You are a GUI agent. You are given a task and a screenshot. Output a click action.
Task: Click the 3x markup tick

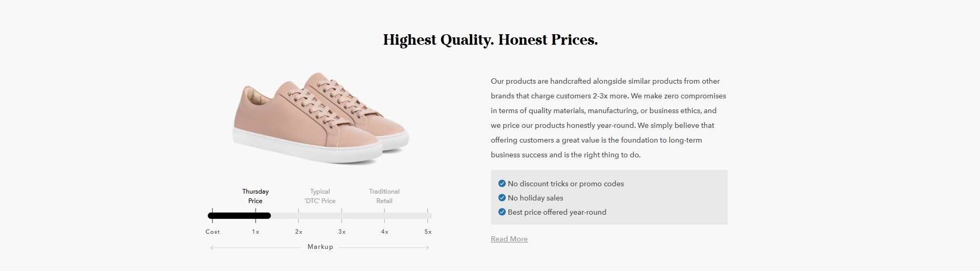tap(342, 232)
